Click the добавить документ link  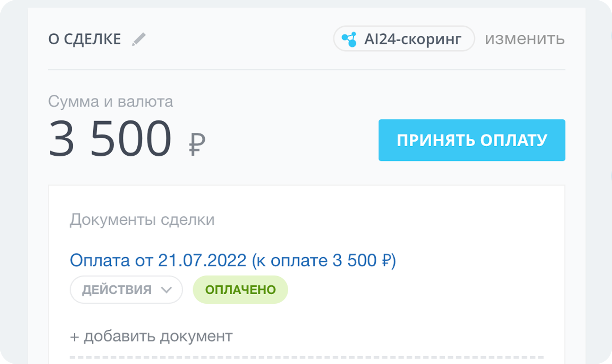pos(158,336)
